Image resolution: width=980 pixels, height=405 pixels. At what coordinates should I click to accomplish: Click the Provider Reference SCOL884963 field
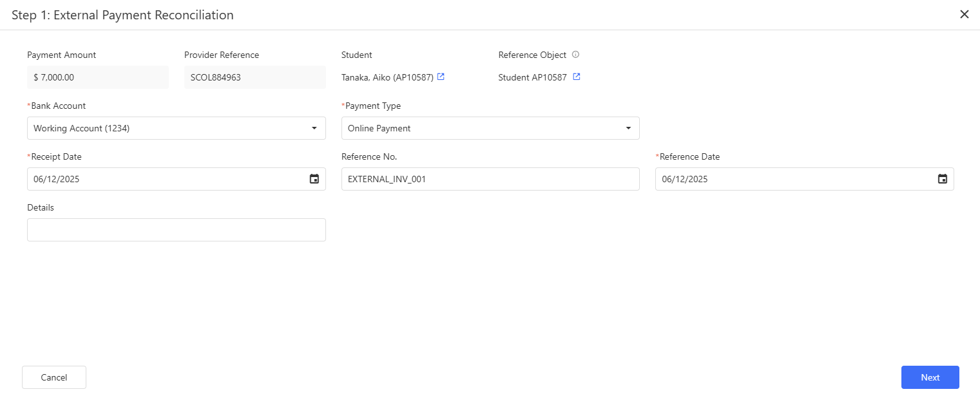255,77
